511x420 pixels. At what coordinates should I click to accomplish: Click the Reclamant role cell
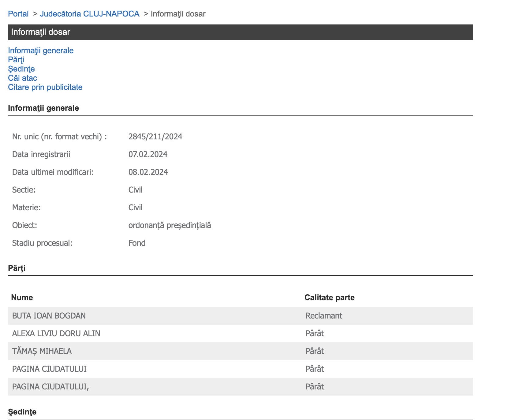(x=324, y=316)
